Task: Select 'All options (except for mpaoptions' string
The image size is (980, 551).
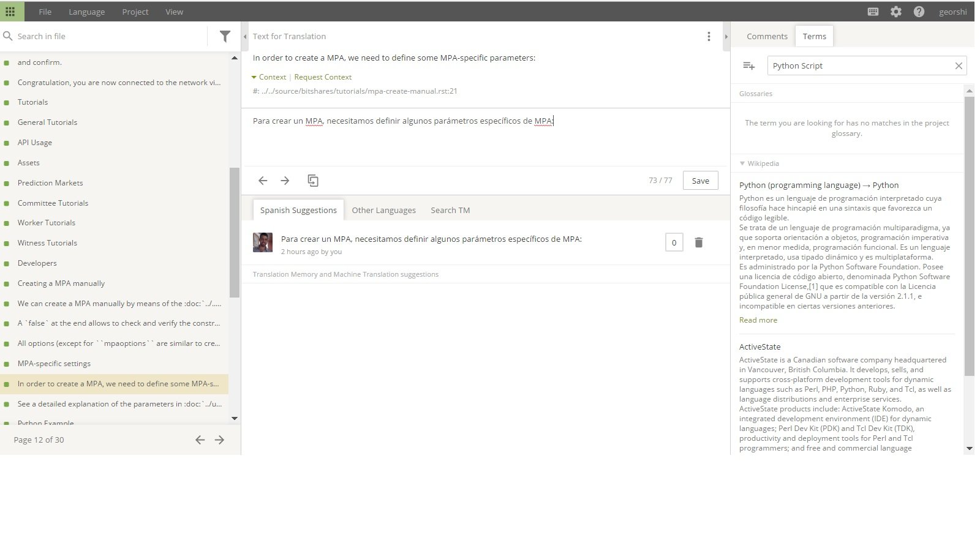Action: [x=118, y=343]
